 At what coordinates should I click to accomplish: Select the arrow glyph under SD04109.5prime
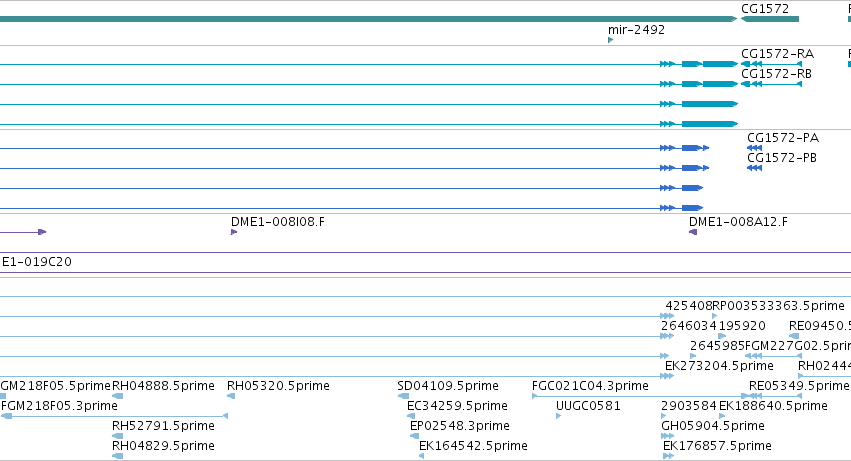point(403,396)
